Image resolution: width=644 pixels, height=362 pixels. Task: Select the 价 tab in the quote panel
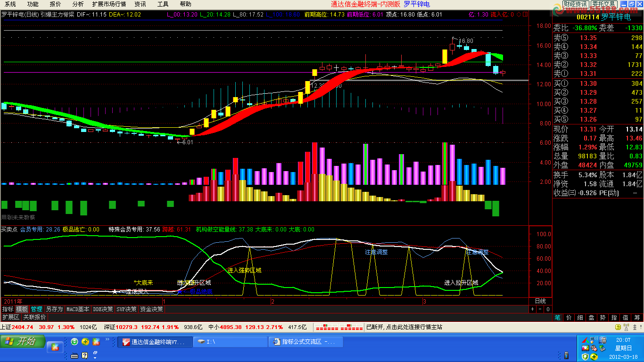click(x=569, y=318)
